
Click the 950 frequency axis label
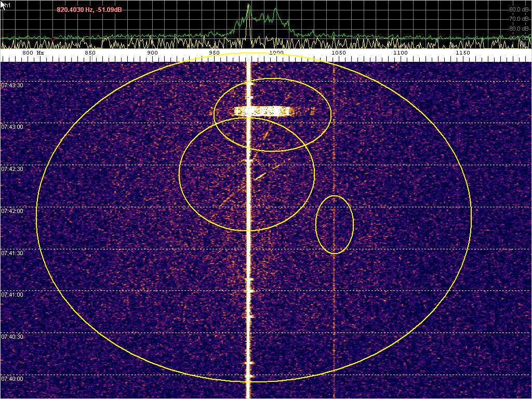[x=214, y=53]
